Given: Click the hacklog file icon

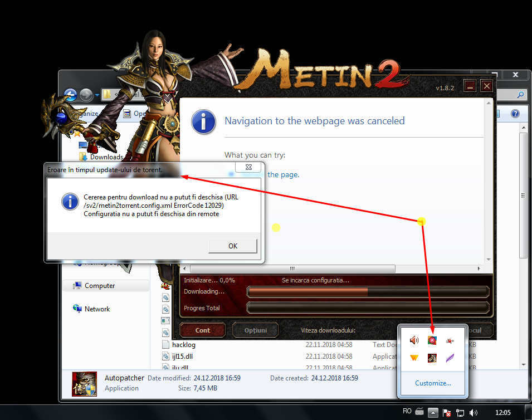Looking at the screenshot, I should tap(165, 345).
